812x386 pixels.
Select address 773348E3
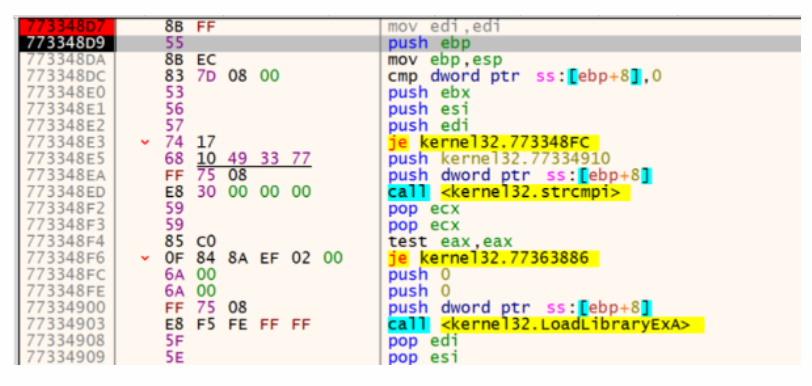click(66, 142)
